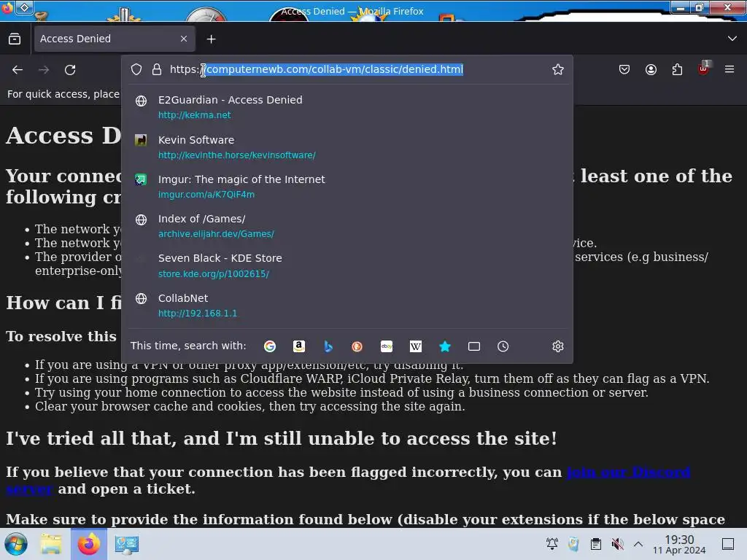
Task: Search in open tabs icon
Action: click(x=474, y=346)
